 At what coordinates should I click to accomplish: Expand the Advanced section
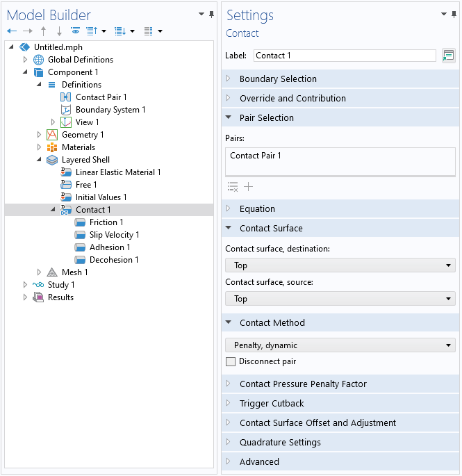click(259, 462)
